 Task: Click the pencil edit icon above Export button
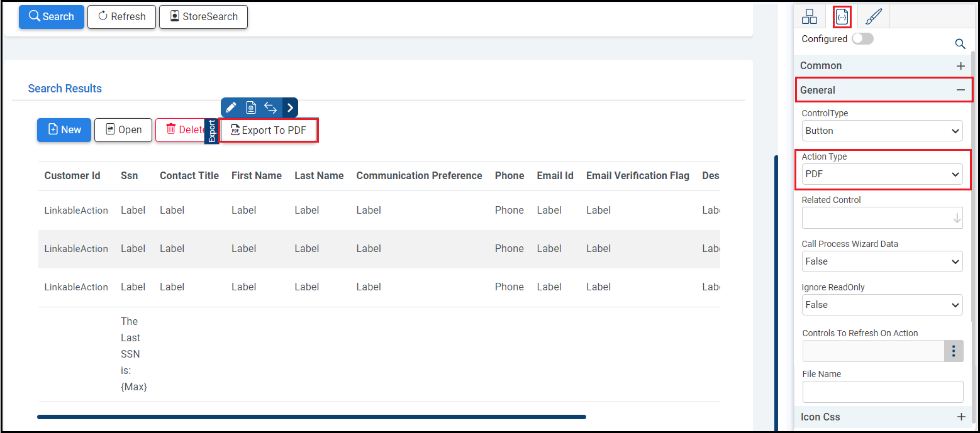tap(231, 107)
